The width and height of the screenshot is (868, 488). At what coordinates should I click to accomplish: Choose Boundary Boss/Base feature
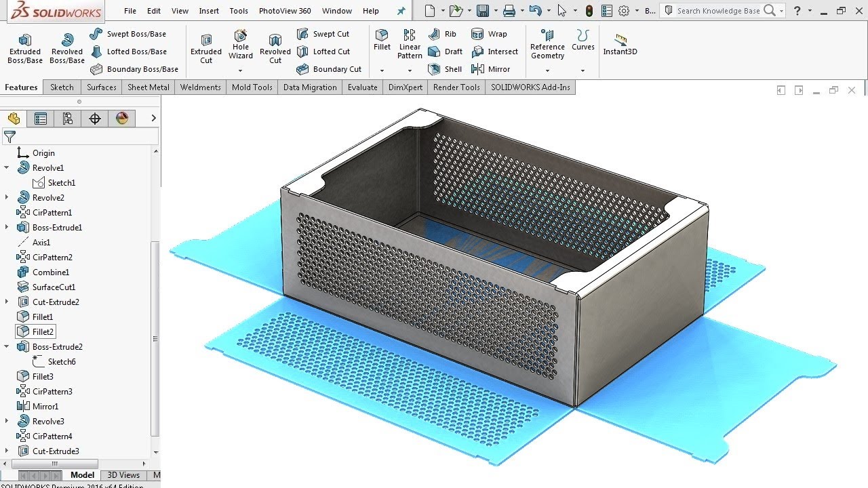click(x=134, y=69)
